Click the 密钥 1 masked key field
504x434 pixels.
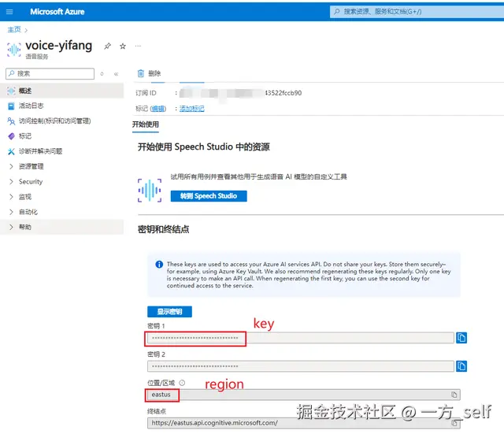[301, 338]
